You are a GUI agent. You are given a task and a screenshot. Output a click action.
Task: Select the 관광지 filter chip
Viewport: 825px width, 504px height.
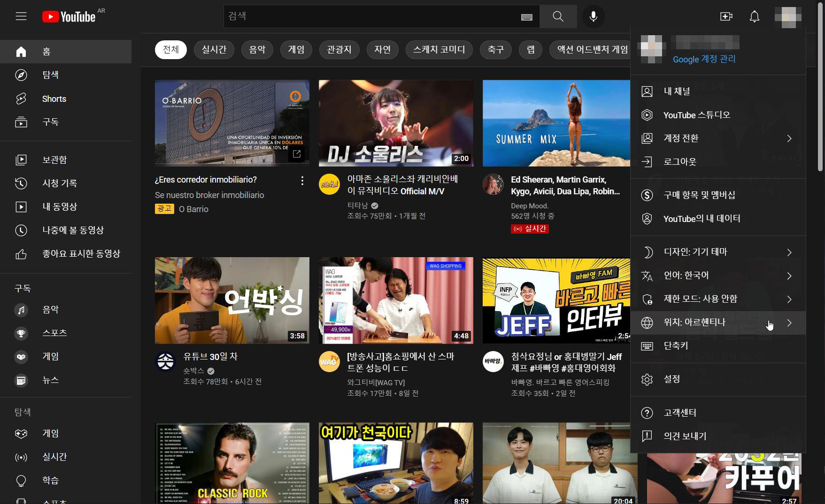point(339,49)
